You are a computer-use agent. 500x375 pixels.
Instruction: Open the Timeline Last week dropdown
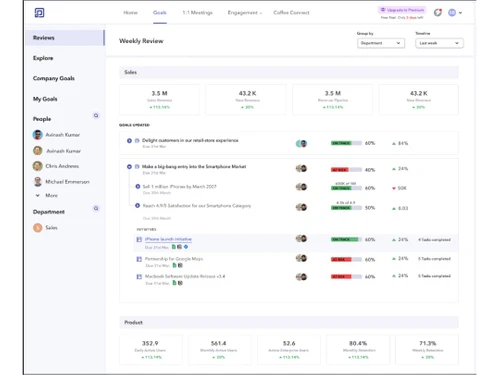coord(439,43)
